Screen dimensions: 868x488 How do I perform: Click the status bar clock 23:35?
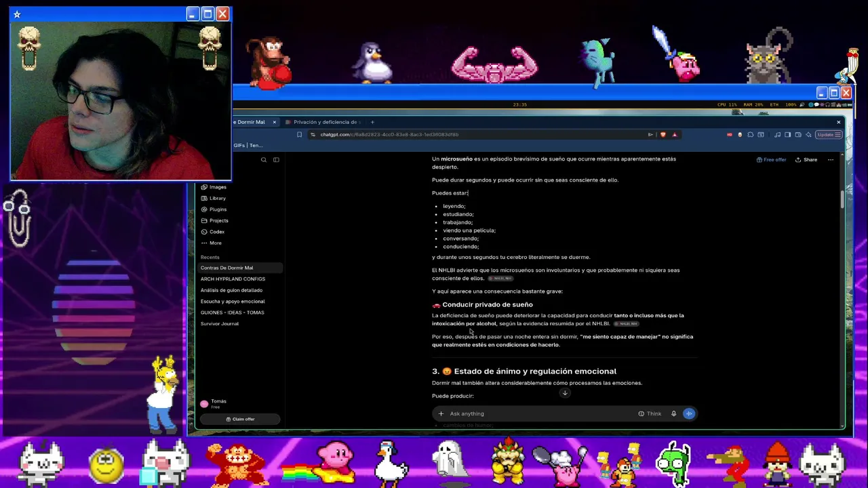520,104
